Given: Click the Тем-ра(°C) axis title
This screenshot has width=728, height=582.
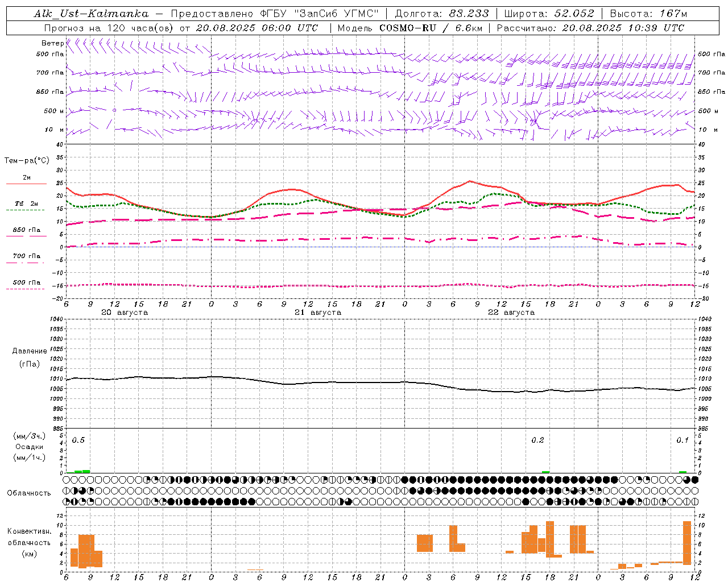Looking at the screenshot, I should [x=27, y=160].
